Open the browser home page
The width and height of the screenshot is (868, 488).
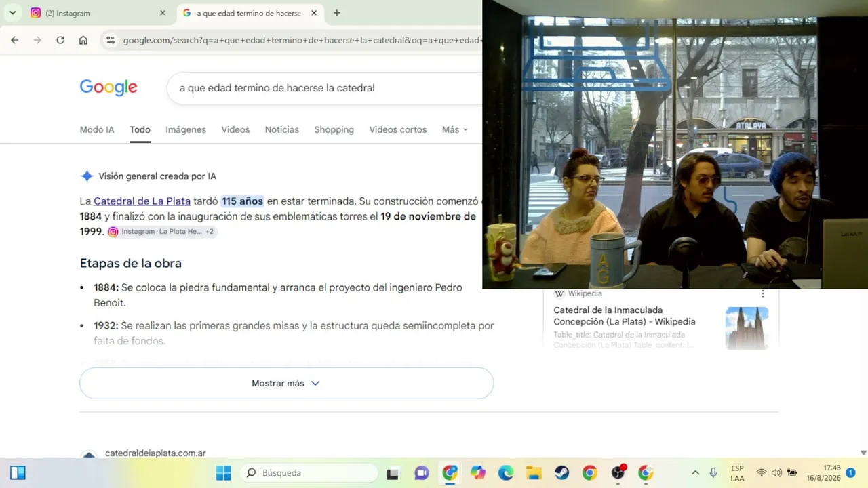click(x=83, y=40)
